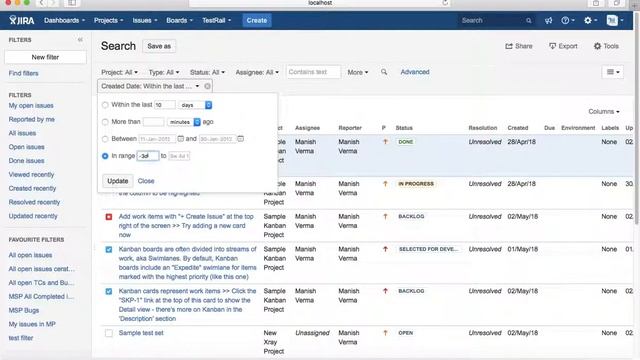The height and width of the screenshot is (360, 640).
Task: Select the 'More than' radio button
Action: (105, 122)
